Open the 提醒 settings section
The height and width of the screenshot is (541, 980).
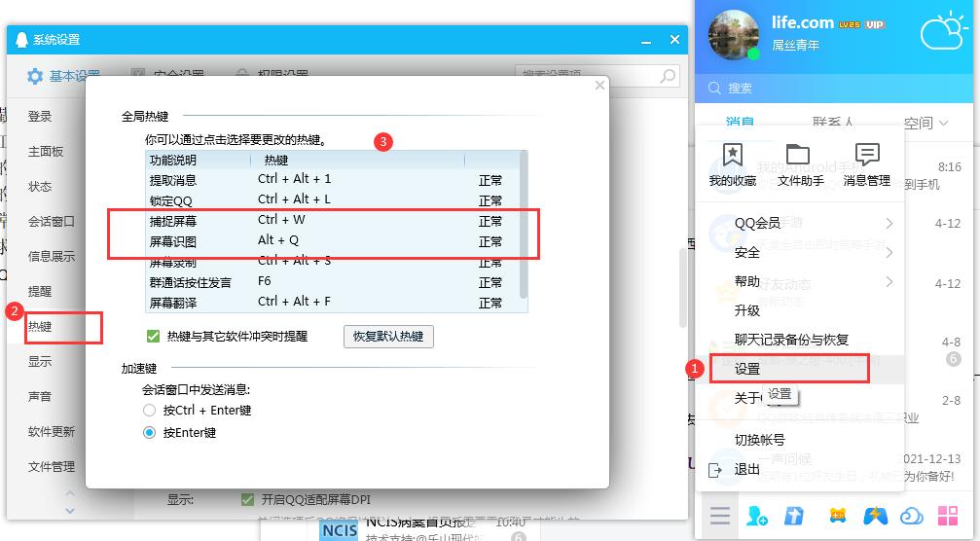(x=40, y=291)
